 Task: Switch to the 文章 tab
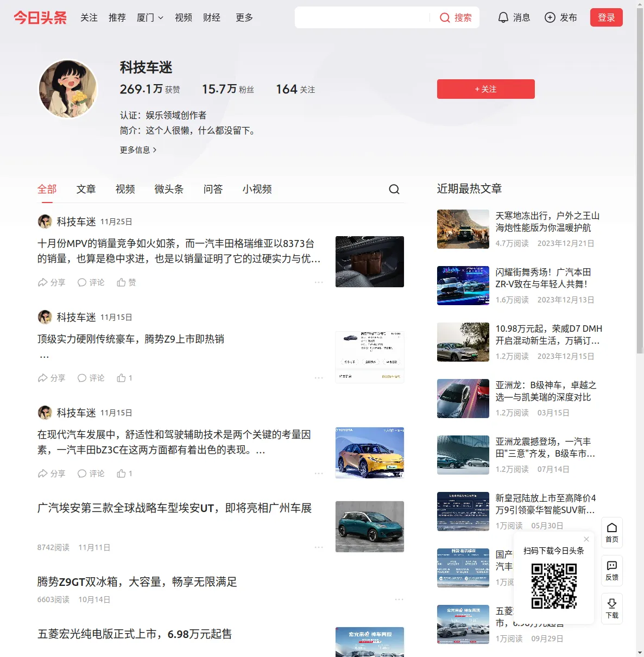86,189
